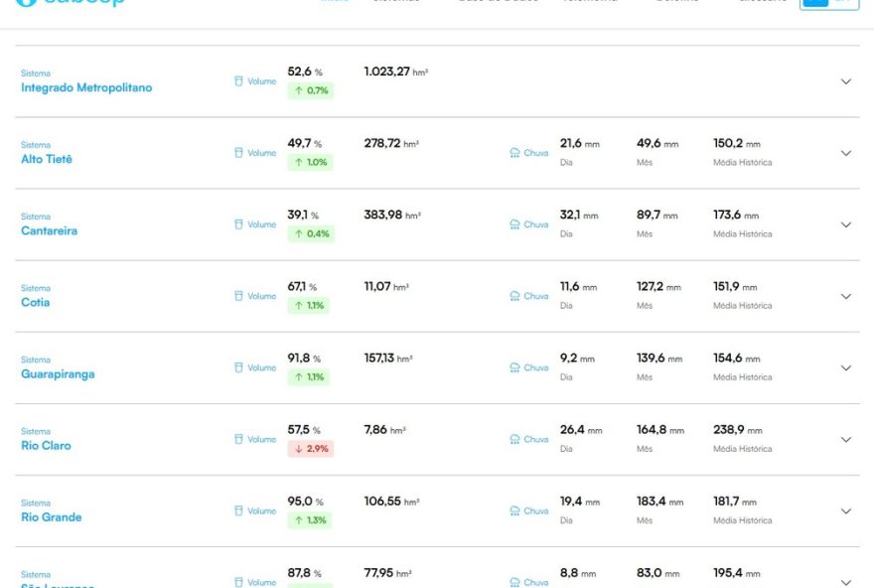
Task: Click the Chuva rain cloud icon for Cotia
Action: pos(514,296)
